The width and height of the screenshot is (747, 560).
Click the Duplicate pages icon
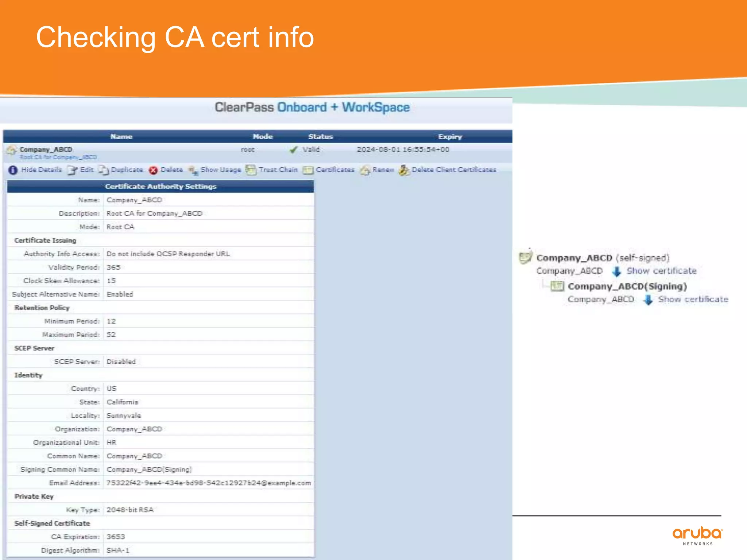pyautogui.click(x=104, y=170)
